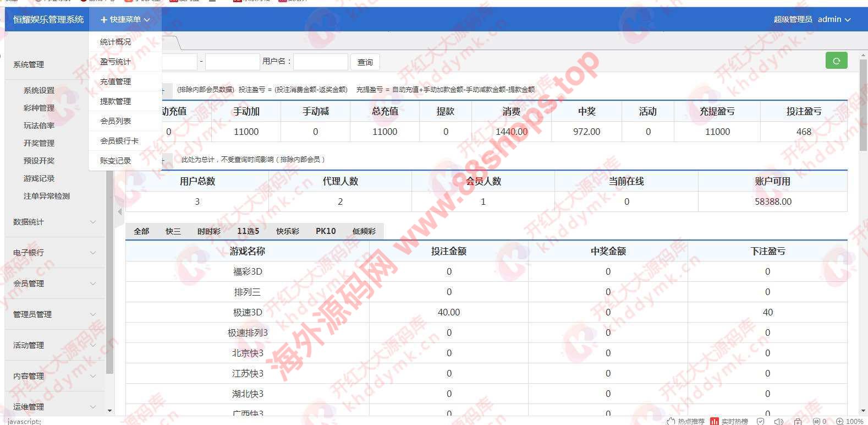Click the hot recommendations (热点推荐) flame icon

(671, 421)
